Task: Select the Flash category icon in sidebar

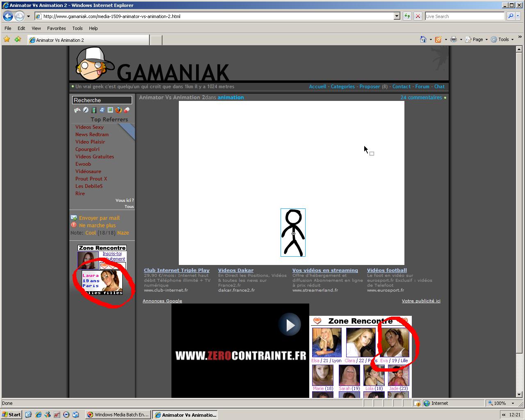Action: 86,110
